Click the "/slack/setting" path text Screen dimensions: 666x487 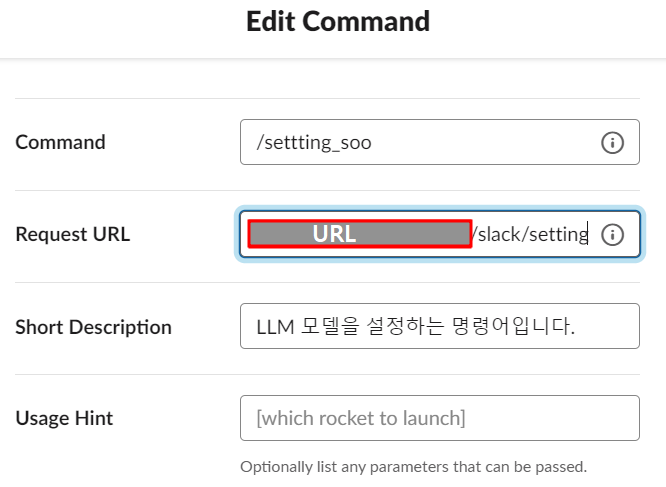pos(529,235)
